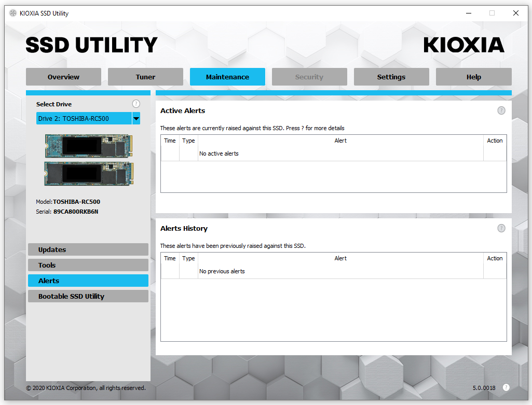Image resolution: width=532 pixels, height=405 pixels.
Task: Open the Alerts History help icon
Action: coord(501,228)
